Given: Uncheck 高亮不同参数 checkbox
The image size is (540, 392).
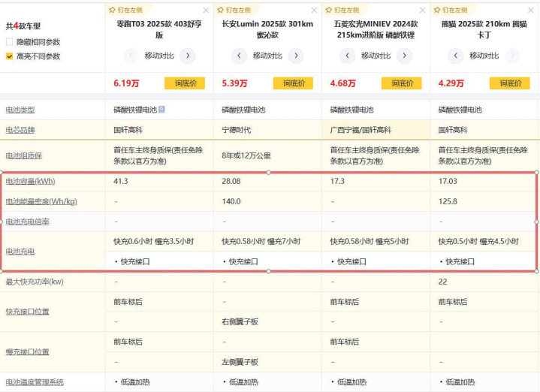Looking at the screenshot, I should [9, 56].
